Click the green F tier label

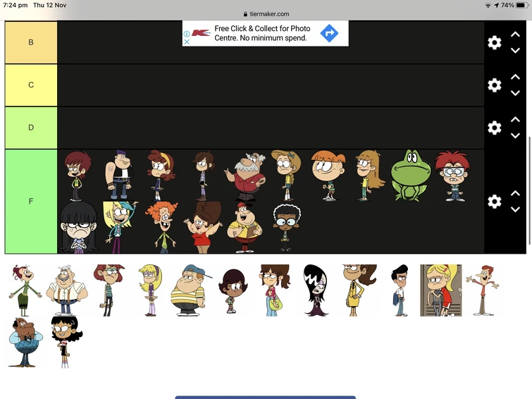click(x=31, y=202)
